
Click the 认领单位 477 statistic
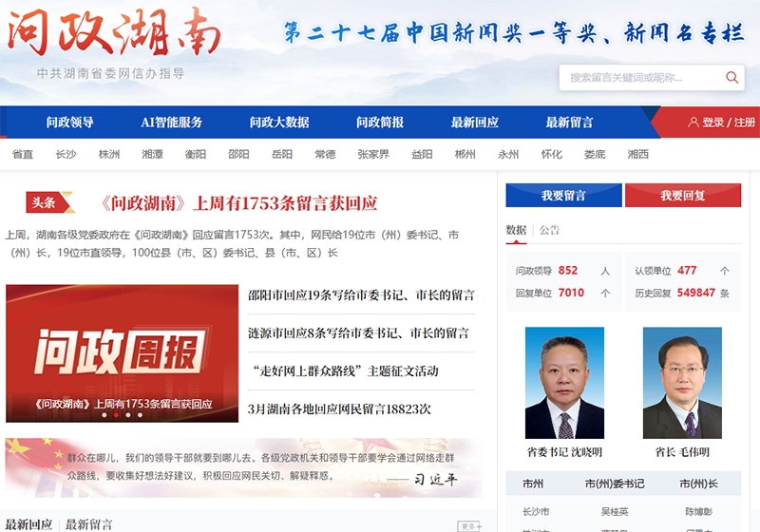point(682,271)
